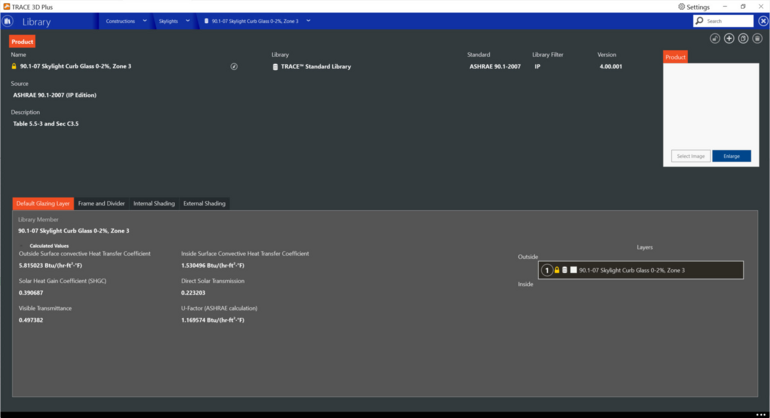Select the External Shading tab
Viewport: 770px width, 418px height.
[x=204, y=203]
